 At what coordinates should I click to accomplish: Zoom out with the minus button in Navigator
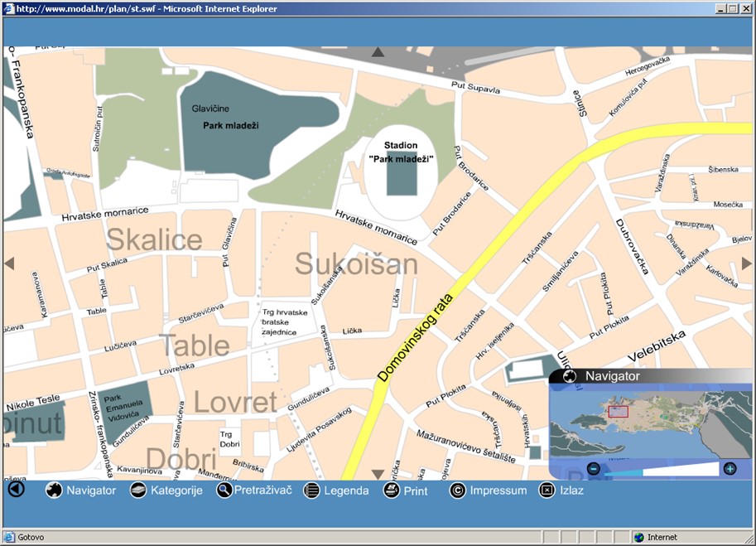click(x=594, y=468)
